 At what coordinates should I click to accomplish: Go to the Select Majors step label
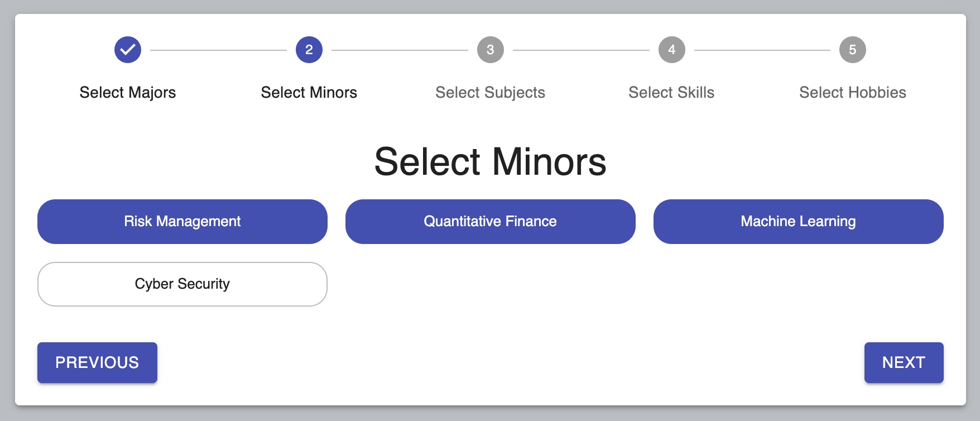[128, 92]
